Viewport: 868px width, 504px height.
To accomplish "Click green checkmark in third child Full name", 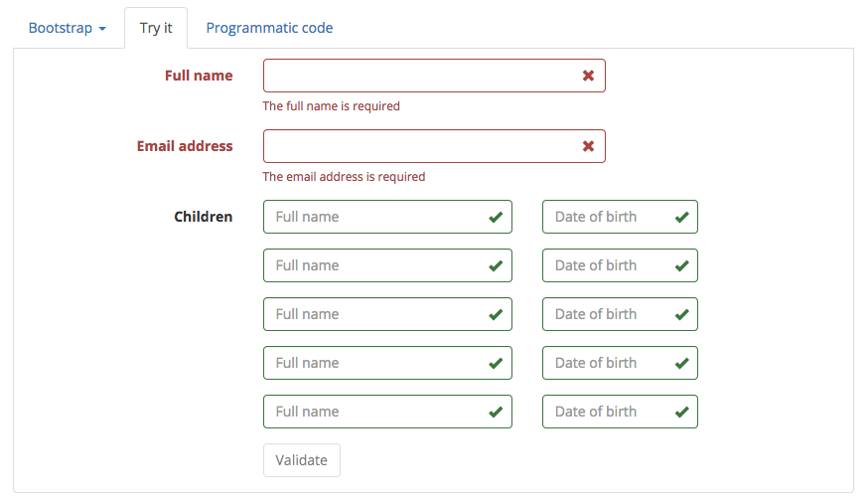I will coord(496,314).
